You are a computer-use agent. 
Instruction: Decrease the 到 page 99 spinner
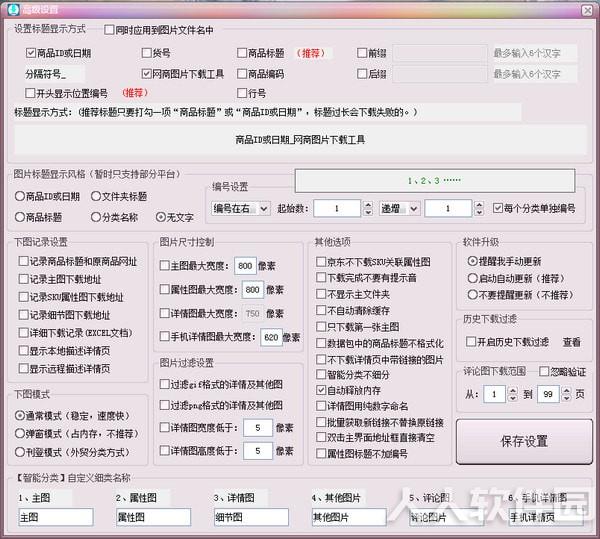pos(566,398)
